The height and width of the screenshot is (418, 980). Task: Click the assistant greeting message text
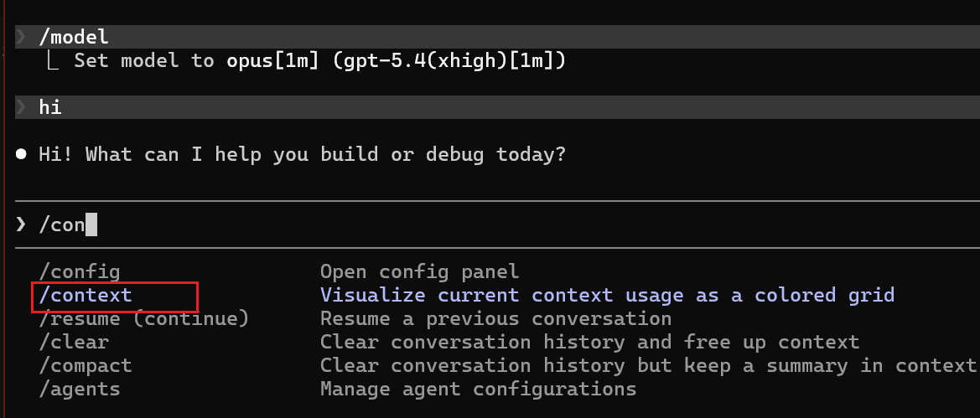303,154
